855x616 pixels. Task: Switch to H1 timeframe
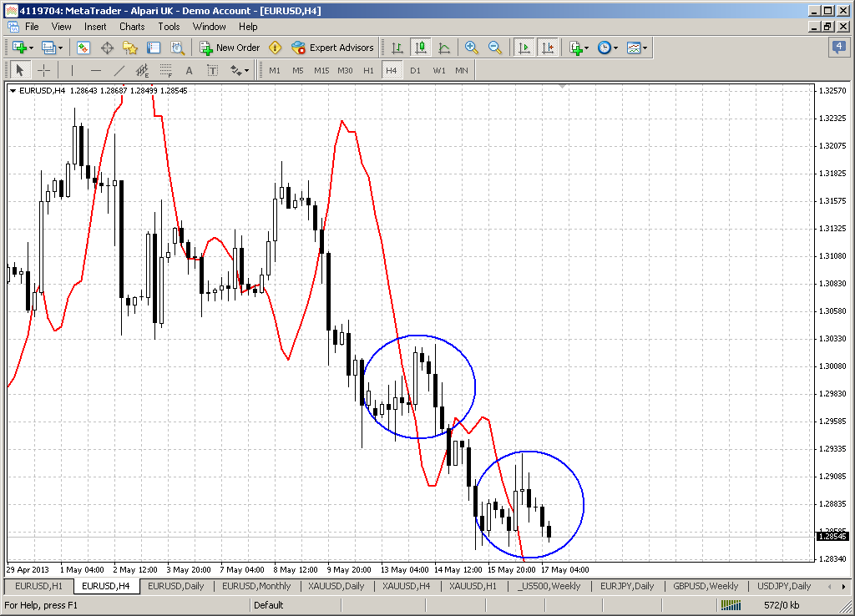pyautogui.click(x=368, y=70)
